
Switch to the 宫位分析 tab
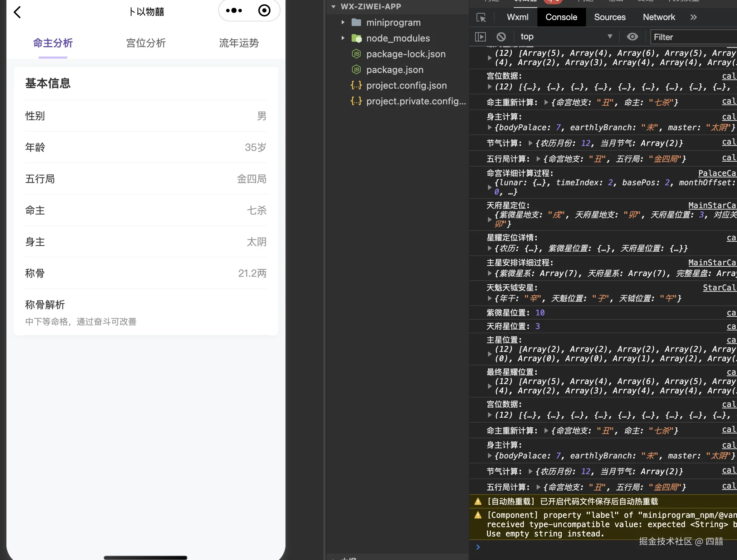pos(146,43)
